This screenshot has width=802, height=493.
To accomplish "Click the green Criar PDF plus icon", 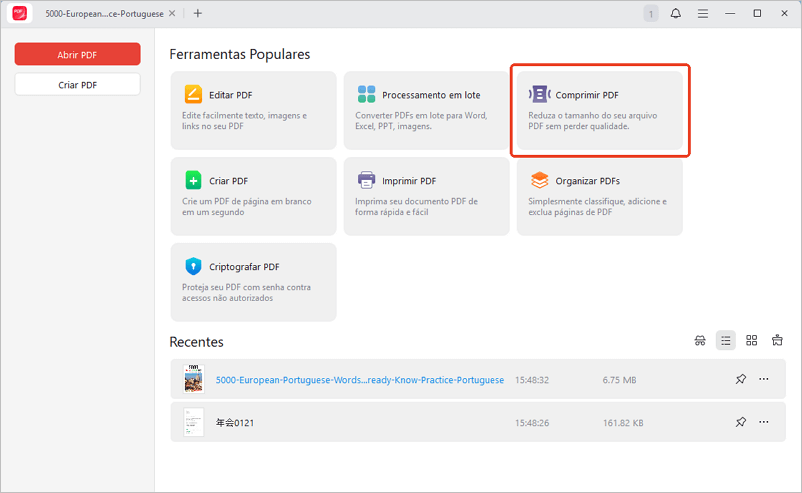I will click(193, 181).
